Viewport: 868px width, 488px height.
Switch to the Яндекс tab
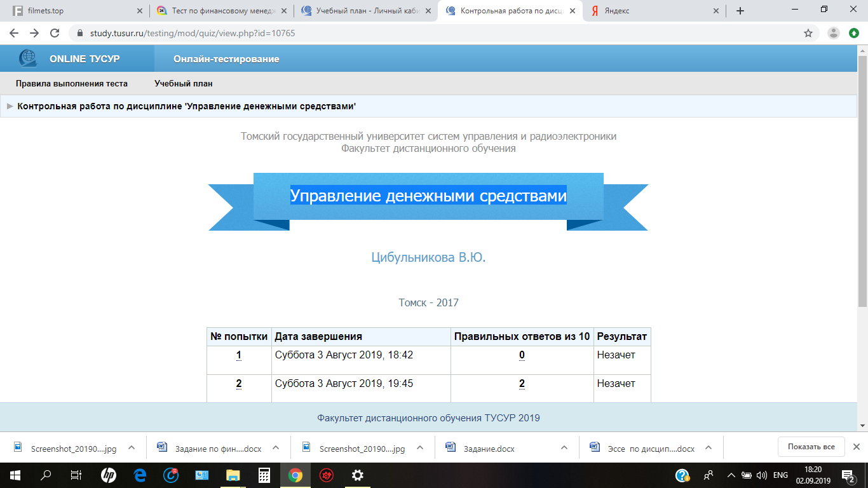[654, 11]
